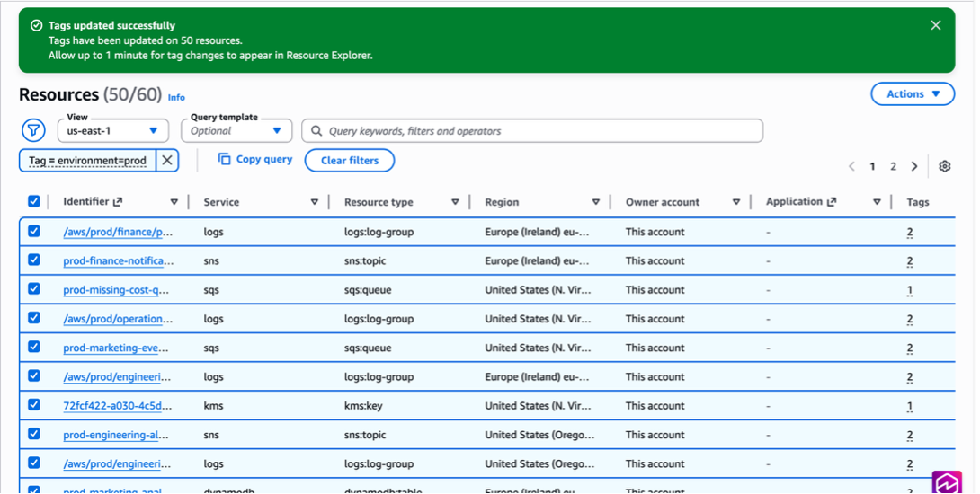Click the Copy query icon
The height and width of the screenshot is (494, 980).
tap(224, 159)
